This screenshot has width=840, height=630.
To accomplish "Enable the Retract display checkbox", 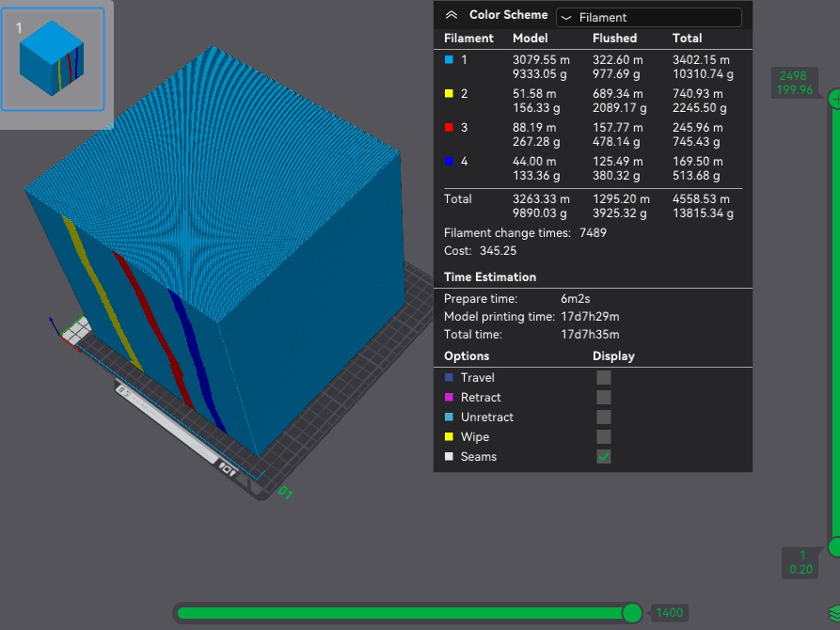I will coord(604,398).
